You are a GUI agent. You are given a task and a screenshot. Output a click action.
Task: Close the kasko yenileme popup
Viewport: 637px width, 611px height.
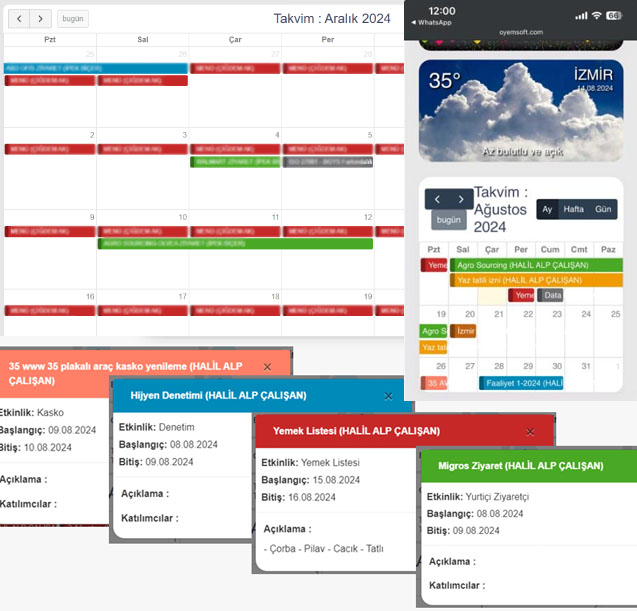tap(268, 367)
